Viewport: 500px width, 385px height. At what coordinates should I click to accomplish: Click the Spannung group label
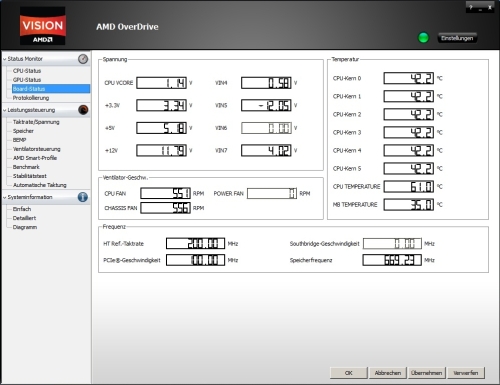pos(115,59)
